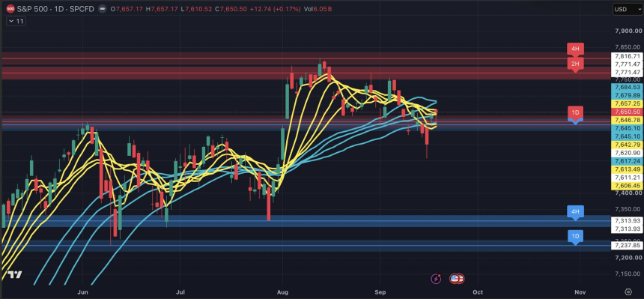Click the S&P 500 · 1D · SPCFD title
The height and width of the screenshot is (299, 644).
(55, 9)
